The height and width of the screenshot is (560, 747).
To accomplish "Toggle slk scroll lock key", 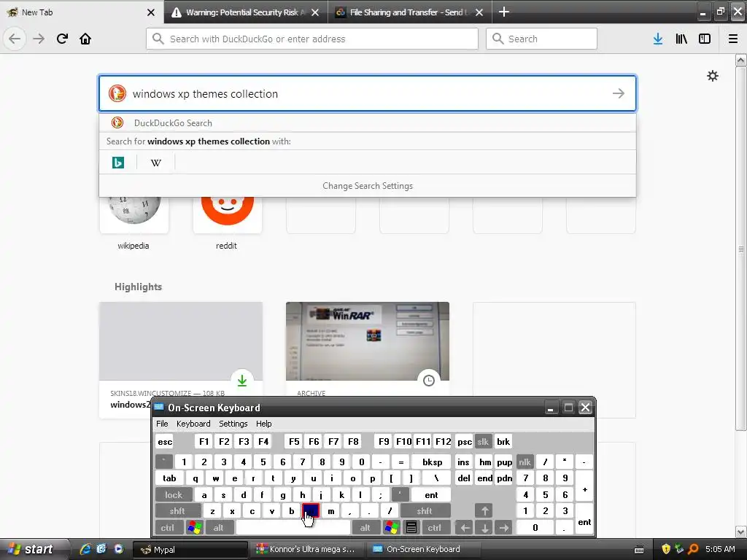I will click(483, 441).
